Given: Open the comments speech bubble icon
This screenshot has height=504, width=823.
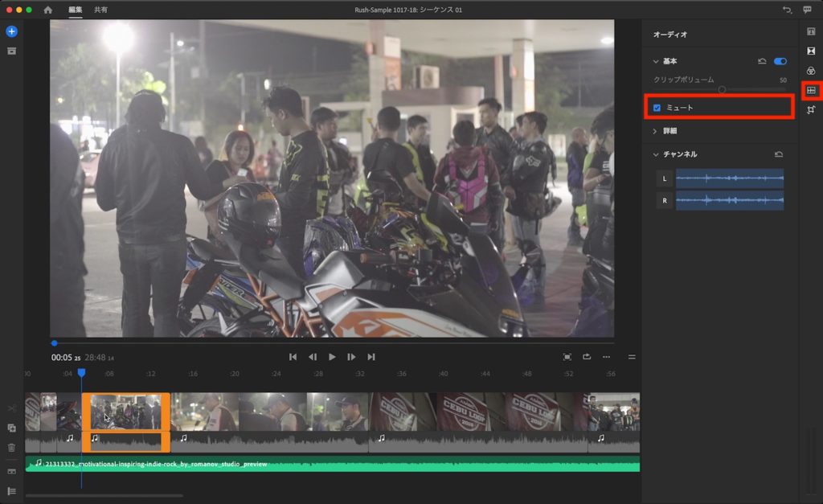Looking at the screenshot, I should pos(807,10).
